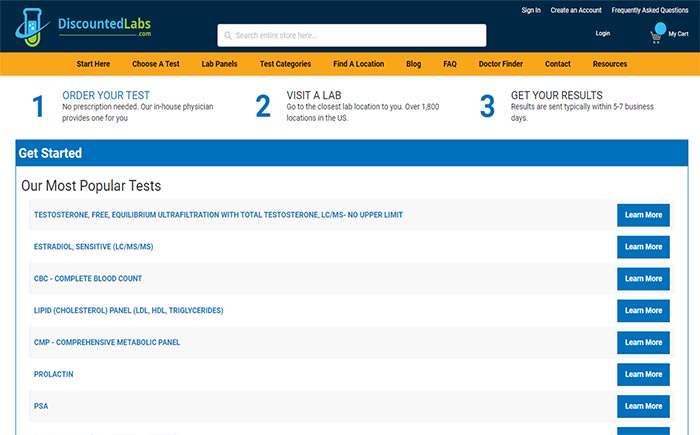
Task: Open the Choose A Test menu
Action: pyautogui.click(x=156, y=64)
